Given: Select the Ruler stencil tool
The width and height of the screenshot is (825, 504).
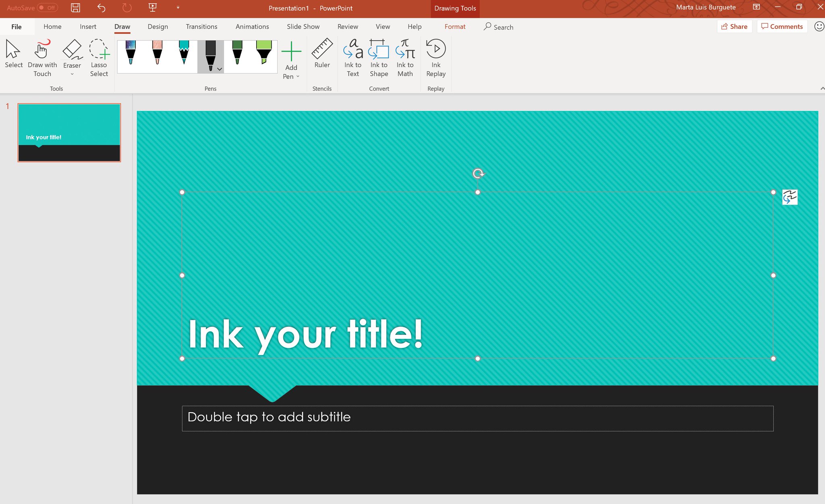Looking at the screenshot, I should (322, 54).
